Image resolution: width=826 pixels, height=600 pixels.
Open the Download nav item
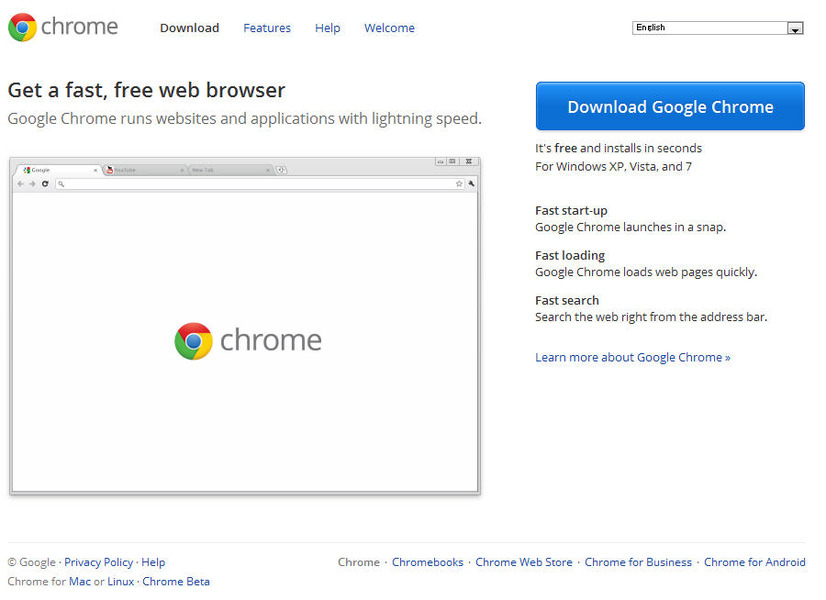(190, 28)
